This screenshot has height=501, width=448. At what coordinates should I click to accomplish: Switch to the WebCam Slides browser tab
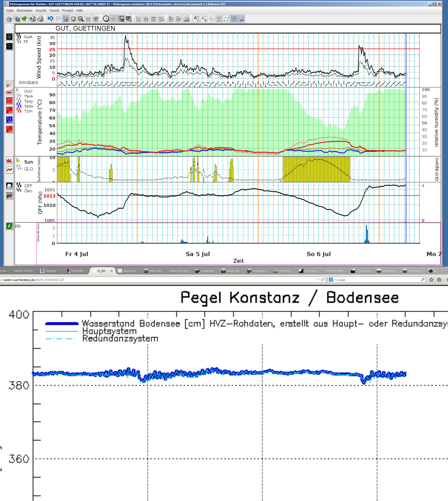point(335,271)
